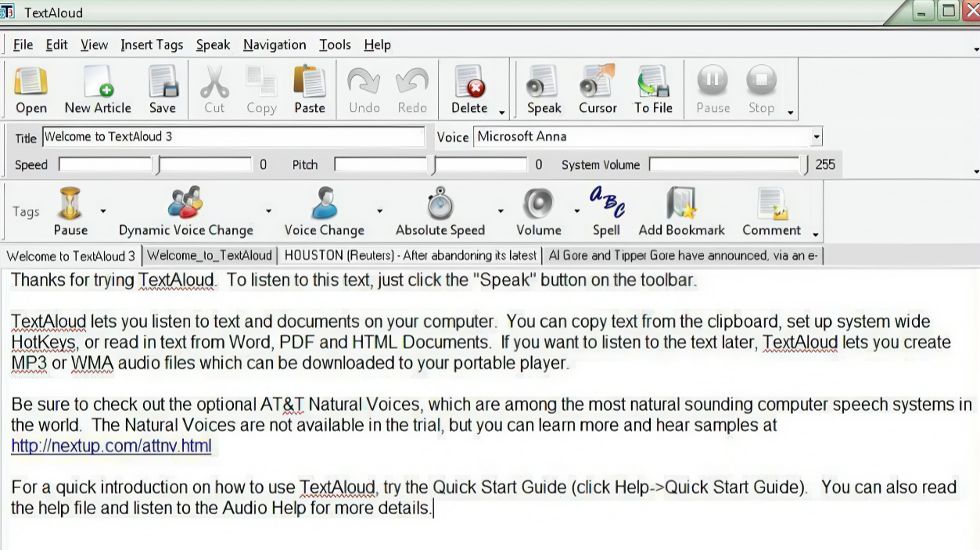Screen dimensions: 980x550
Task: Insert a Voice Change tag
Action: (325, 211)
